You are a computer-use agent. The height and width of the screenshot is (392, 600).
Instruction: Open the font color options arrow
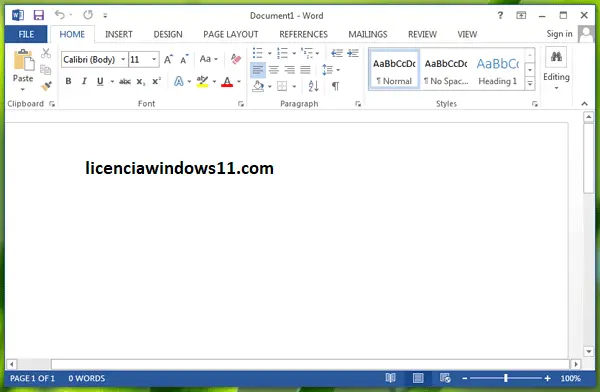point(239,82)
